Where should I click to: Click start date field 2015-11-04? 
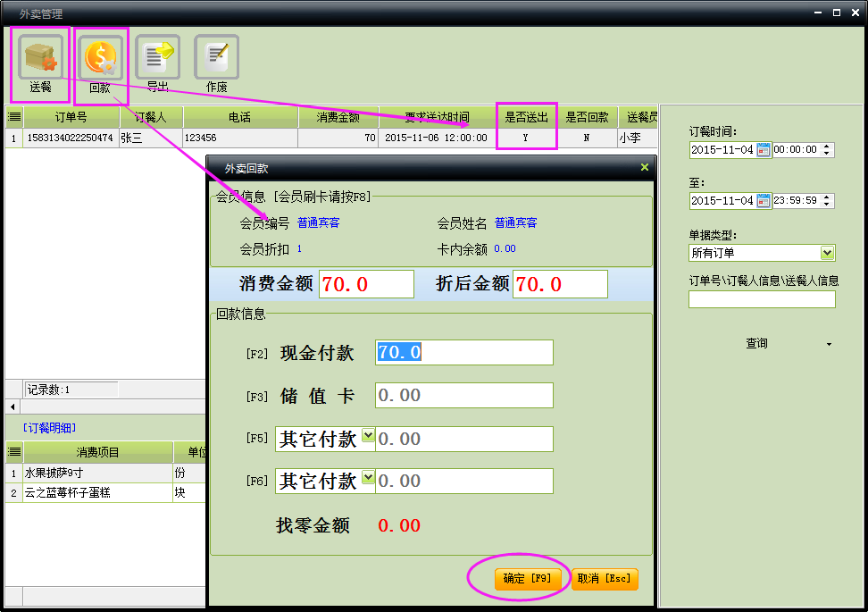[723, 150]
